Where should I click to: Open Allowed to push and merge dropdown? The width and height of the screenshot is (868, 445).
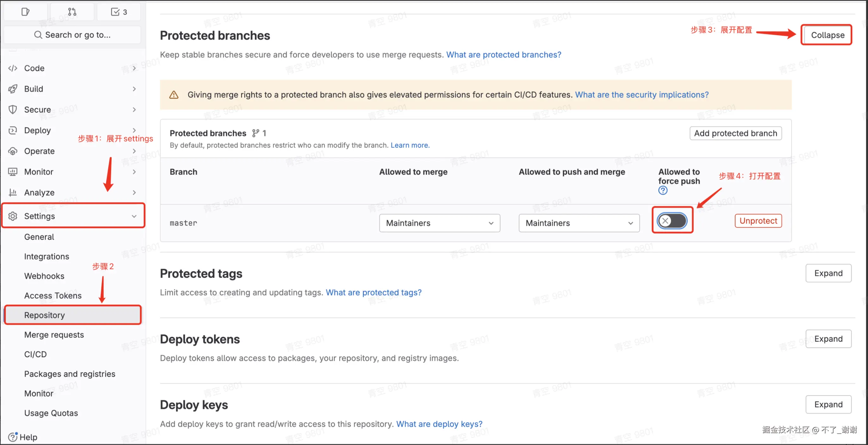(x=579, y=223)
